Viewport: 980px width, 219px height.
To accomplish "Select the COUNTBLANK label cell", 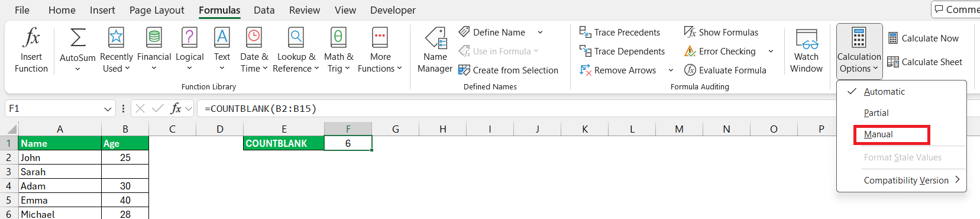I will [284, 143].
